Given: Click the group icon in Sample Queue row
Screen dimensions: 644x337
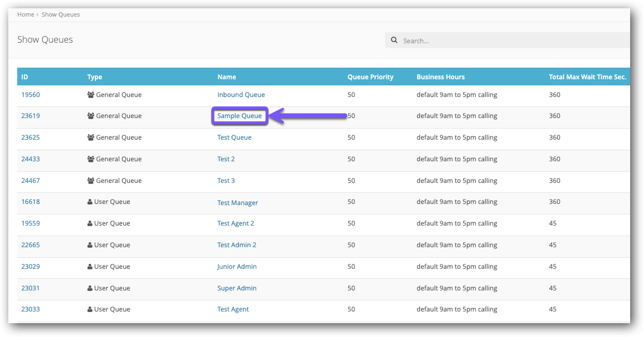Looking at the screenshot, I should point(91,116).
